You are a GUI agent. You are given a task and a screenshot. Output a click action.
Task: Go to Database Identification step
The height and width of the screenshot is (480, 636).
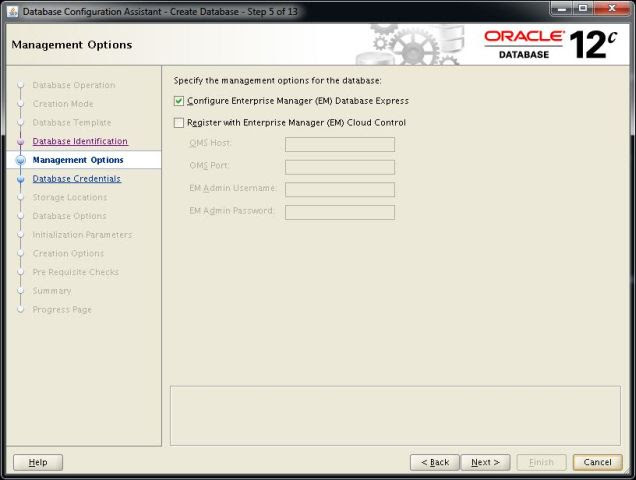(80, 141)
